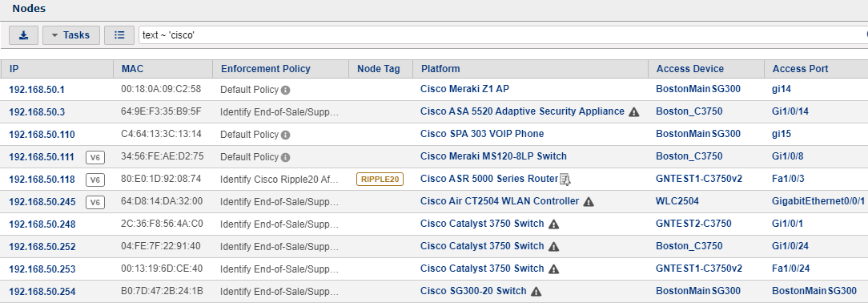Open Cisco ASA 5520 Adaptive Security Appliance link

pos(522,111)
